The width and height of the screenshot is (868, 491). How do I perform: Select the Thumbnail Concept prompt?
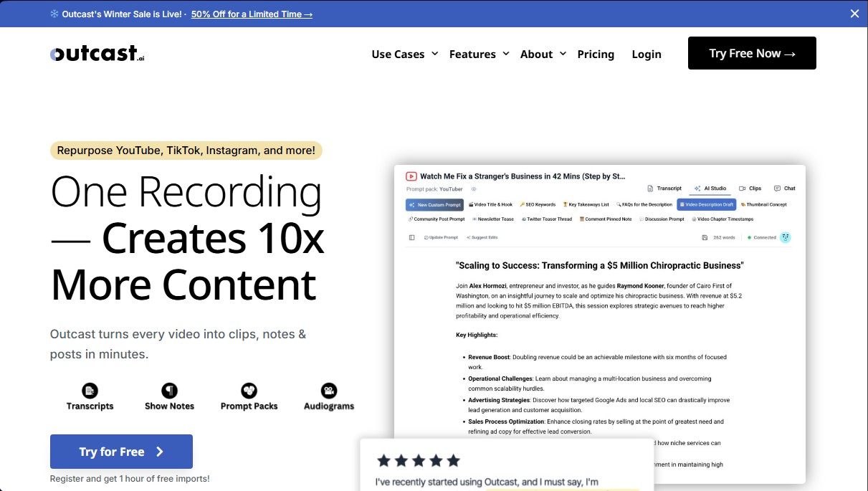click(x=764, y=204)
